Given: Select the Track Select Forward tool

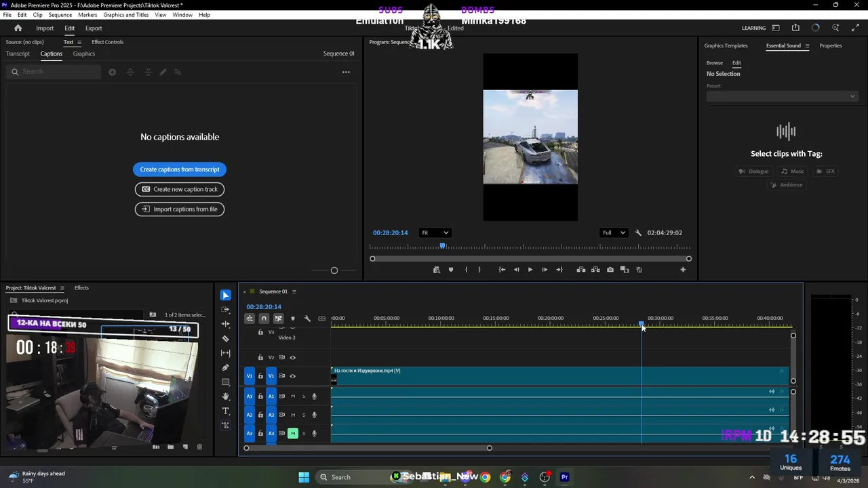Looking at the screenshot, I should (x=226, y=310).
